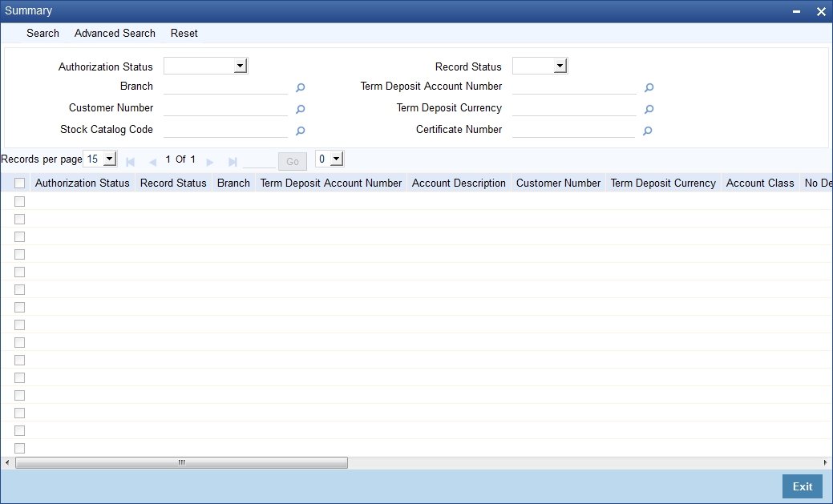Go to previous page arrow

click(x=153, y=162)
